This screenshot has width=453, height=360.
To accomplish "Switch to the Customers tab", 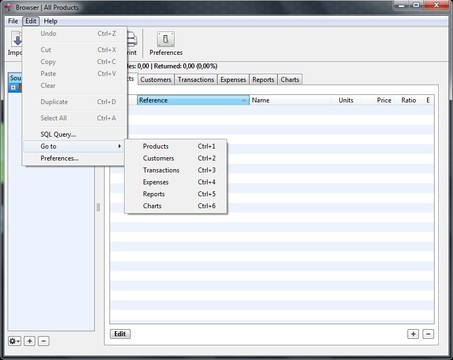I will pyautogui.click(x=156, y=80).
